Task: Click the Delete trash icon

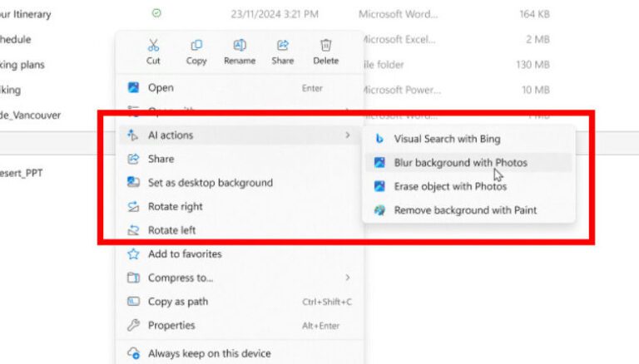Action: coord(325,45)
